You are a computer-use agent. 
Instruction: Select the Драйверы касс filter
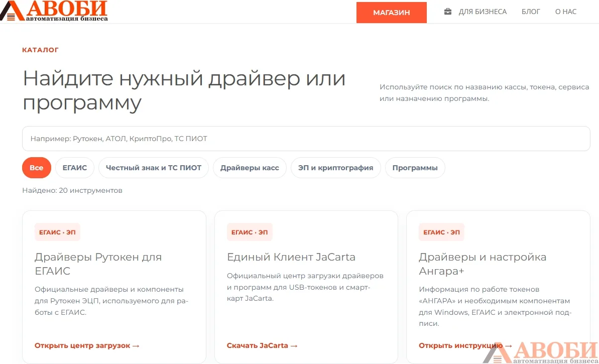coord(250,168)
